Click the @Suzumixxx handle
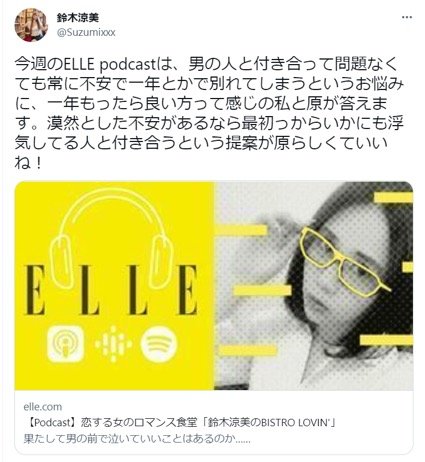This screenshot has height=462, width=425. 86,32
